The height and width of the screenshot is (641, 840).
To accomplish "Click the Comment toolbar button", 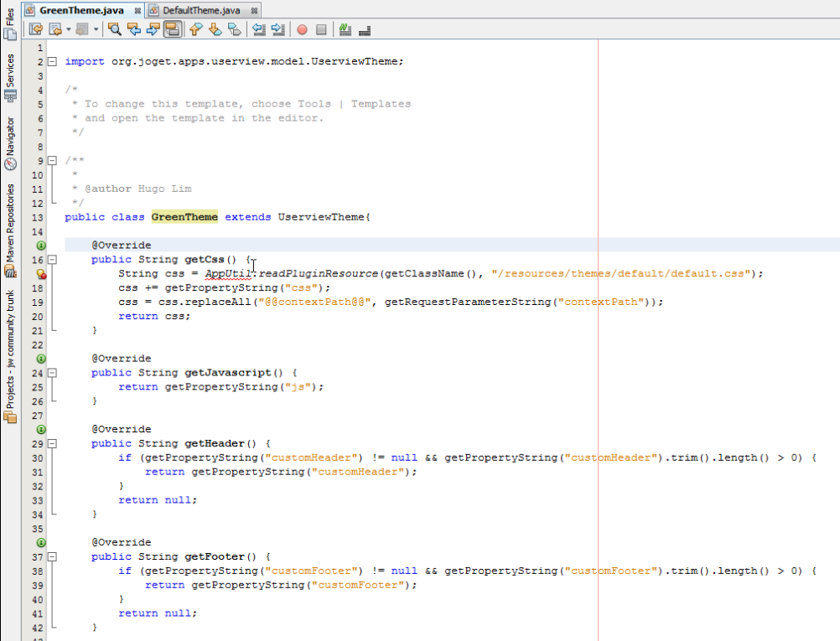I will click(x=345, y=29).
